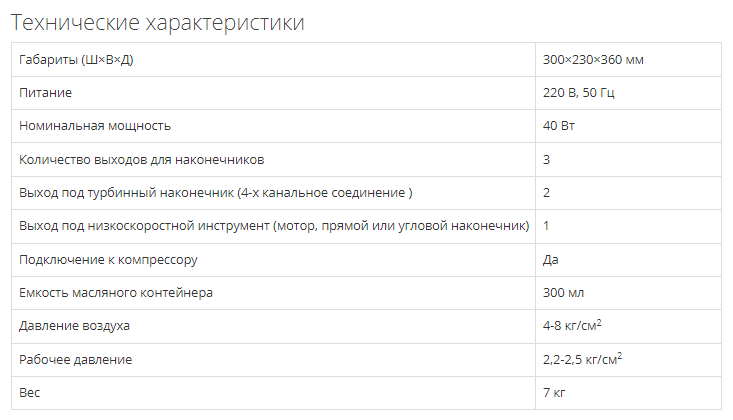Viewport: 733px width, 420px height.
Task: Click "Количество выходов для наконечников" label
Action: (142, 159)
